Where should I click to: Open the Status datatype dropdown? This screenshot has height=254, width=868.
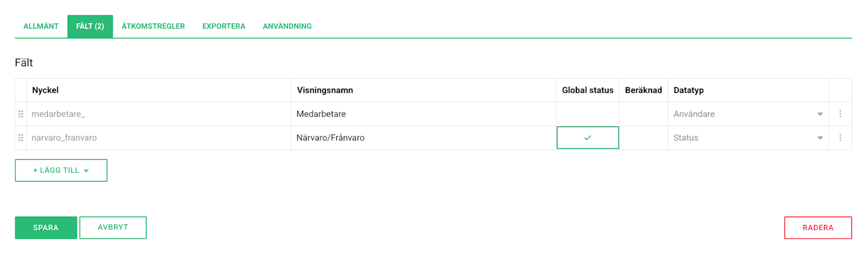[x=748, y=138]
